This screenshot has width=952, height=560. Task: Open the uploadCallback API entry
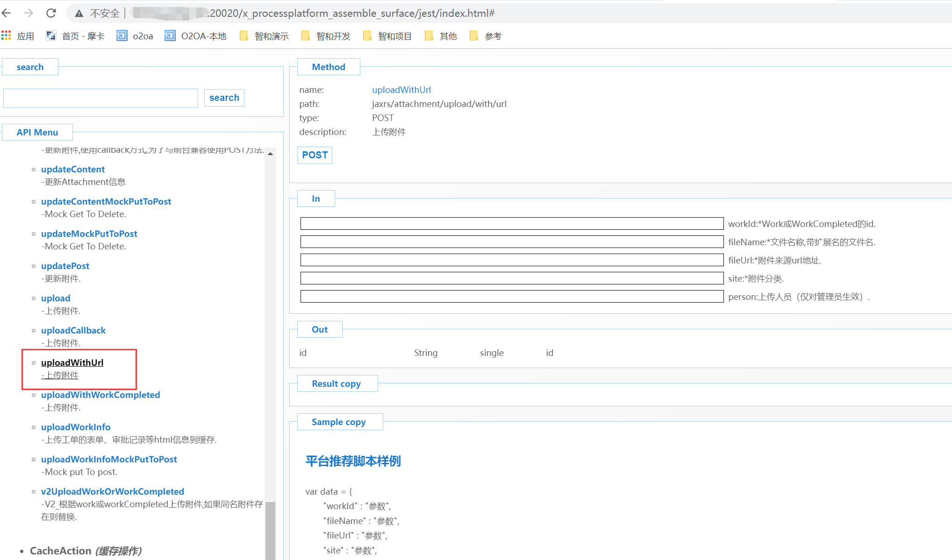[x=73, y=330]
